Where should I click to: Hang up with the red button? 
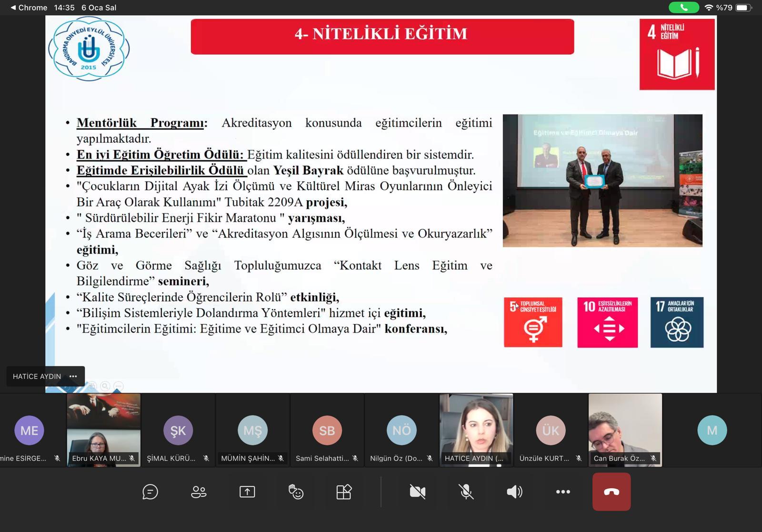click(x=612, y=492)
